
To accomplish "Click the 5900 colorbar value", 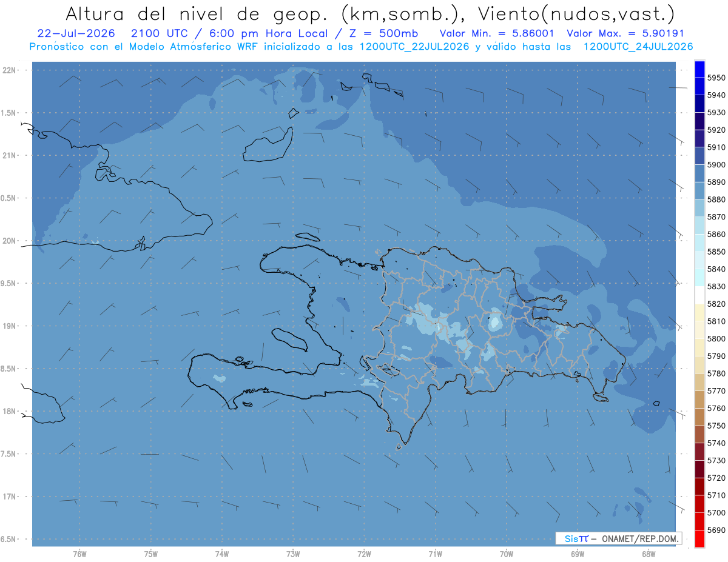I will coord(716,164).
